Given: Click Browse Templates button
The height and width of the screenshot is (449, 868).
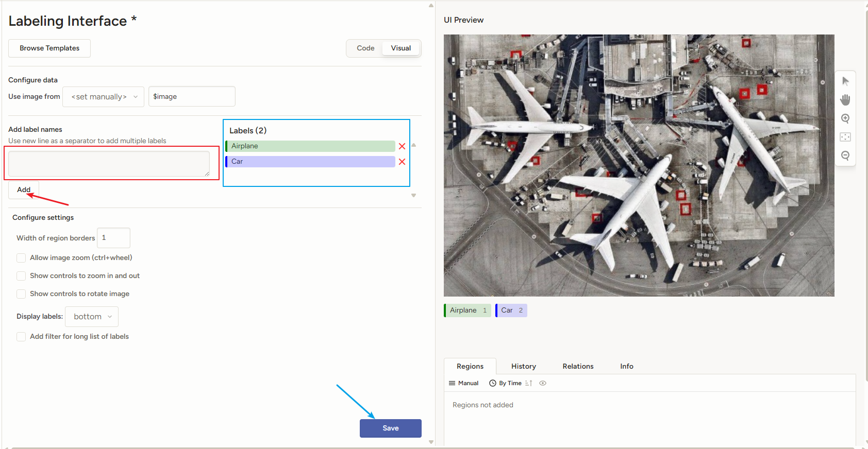Looking at the screenshot, I should tap(49, 48).
